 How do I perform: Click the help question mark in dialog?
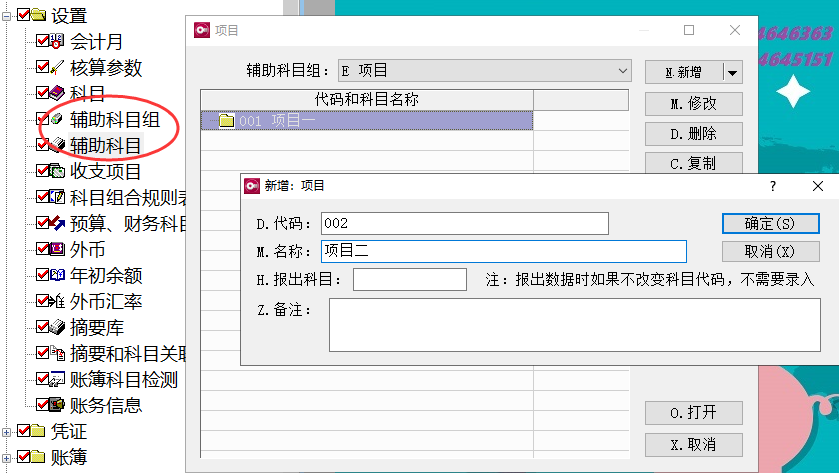(x=773, y=186)
